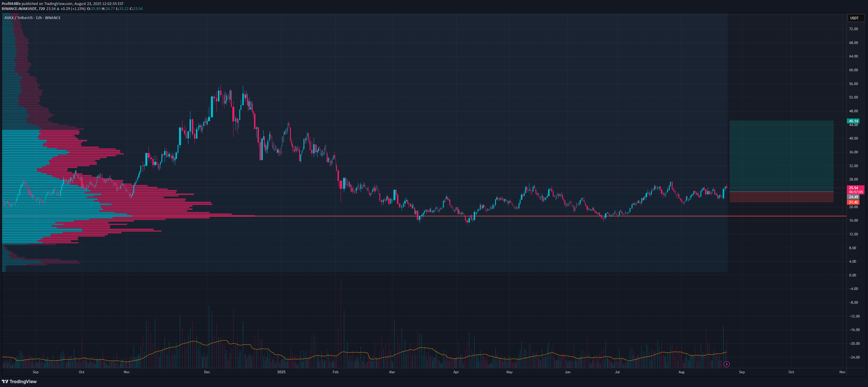Click the Feb label on time axis
The height and width of the screenshot is (387, 868).
coord(335,372)
